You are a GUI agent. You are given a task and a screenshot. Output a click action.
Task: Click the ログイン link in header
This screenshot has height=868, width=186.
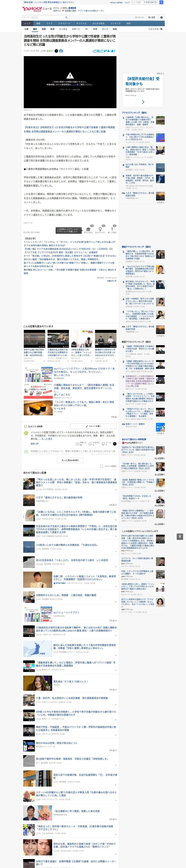[x=57, y=11]
